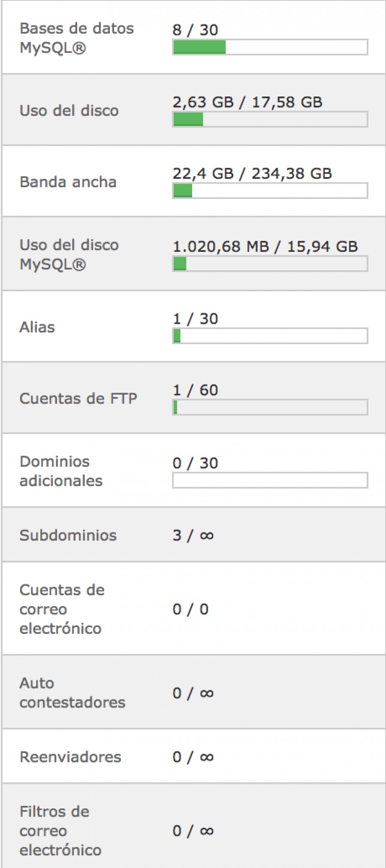Select the Cuentas de FTP label
386x868 pixels.
pos(78,399)
